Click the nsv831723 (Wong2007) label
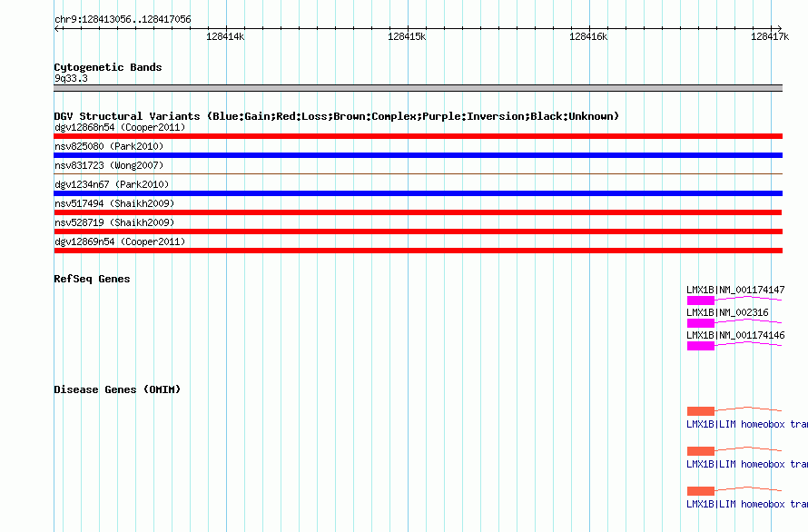This screenshot has height=532, width=808. pyautogui.click(x=109, y=165)
